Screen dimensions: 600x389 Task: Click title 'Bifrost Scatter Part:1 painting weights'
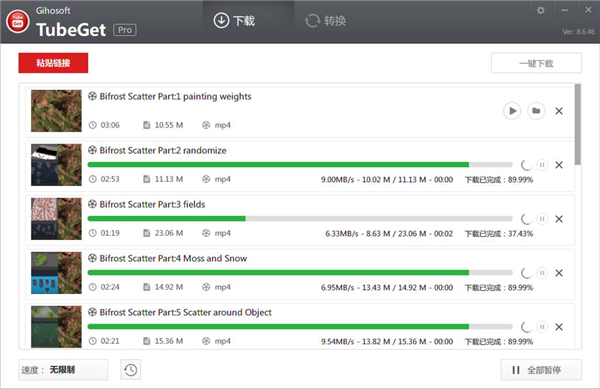[175, 96]
